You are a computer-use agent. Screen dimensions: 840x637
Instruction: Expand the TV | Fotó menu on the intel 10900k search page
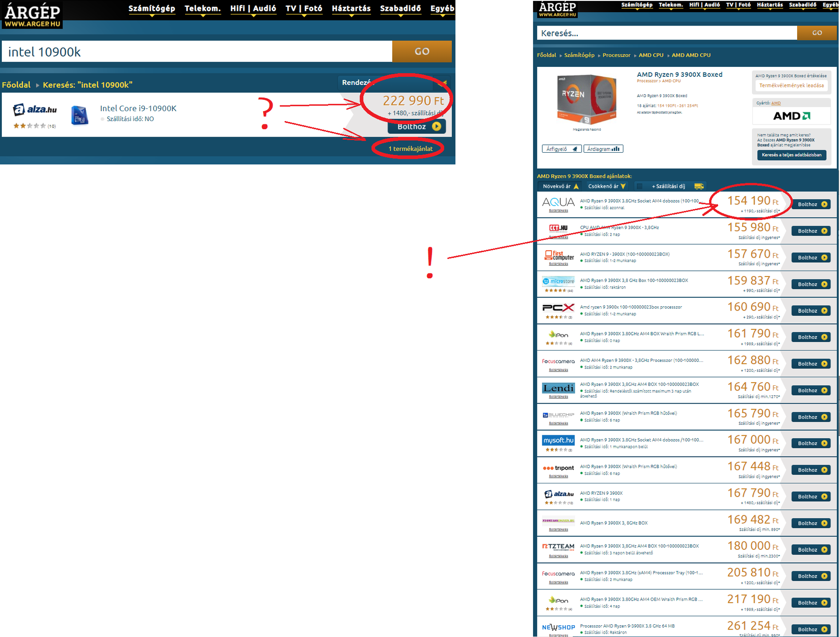click(x=304, y=8)
